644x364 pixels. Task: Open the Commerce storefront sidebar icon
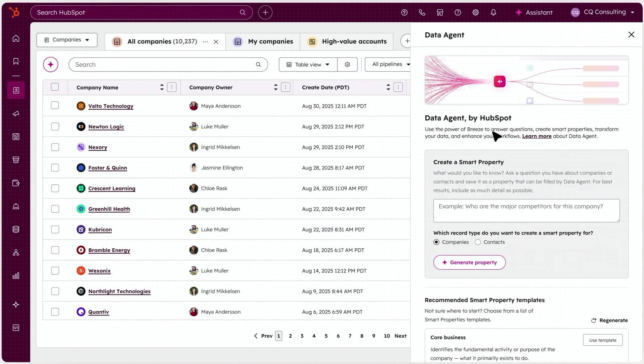[16, 160]
